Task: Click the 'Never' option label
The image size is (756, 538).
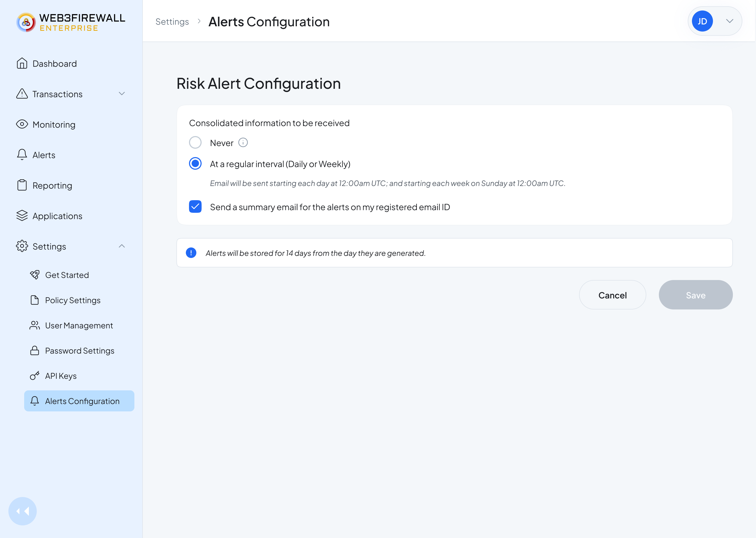Action: [x=222, y=143]
